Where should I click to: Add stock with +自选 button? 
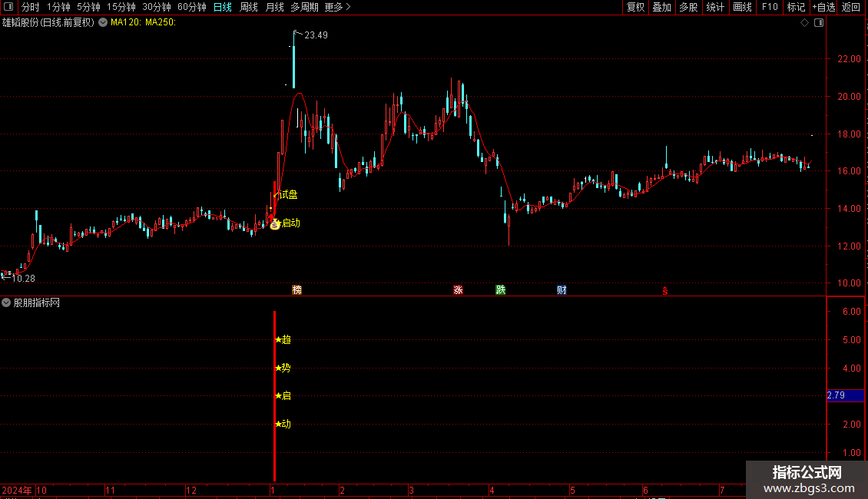click(x=823, y=7)
